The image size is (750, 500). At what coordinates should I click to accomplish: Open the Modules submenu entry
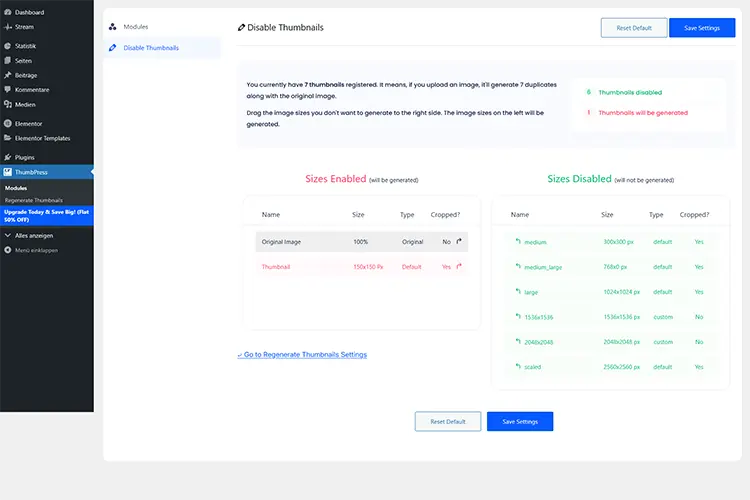pos(16,188)
